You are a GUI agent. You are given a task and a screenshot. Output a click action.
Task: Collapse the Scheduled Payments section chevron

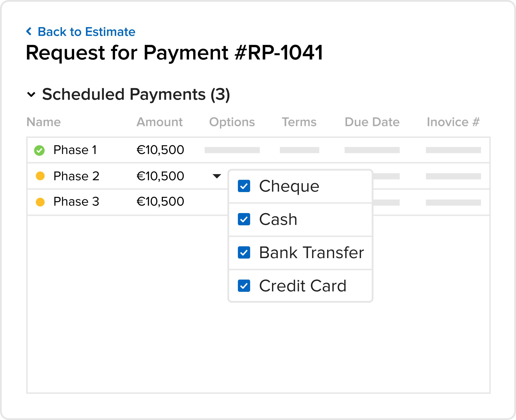point(31,94)
